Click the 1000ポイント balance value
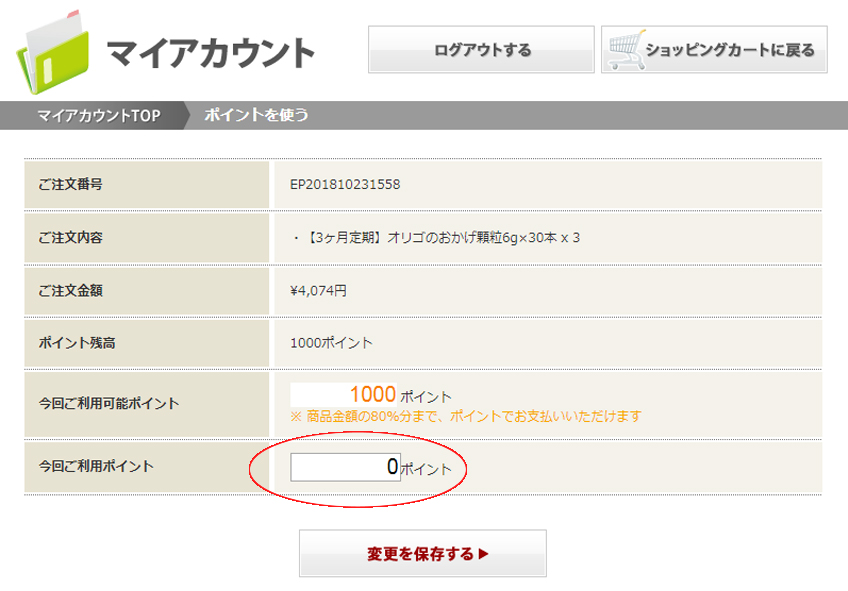848x591 pixels. pyautogui.click(x=331, y=343)
